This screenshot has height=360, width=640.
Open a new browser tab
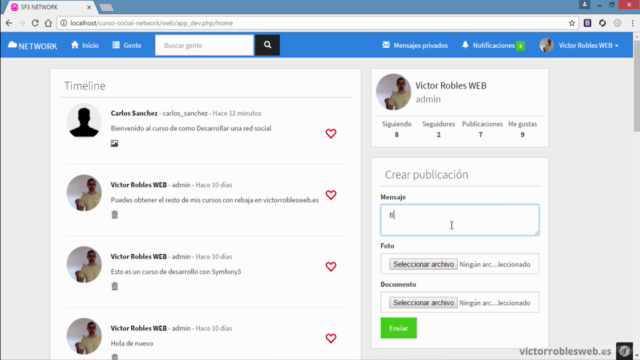[107, 7]
